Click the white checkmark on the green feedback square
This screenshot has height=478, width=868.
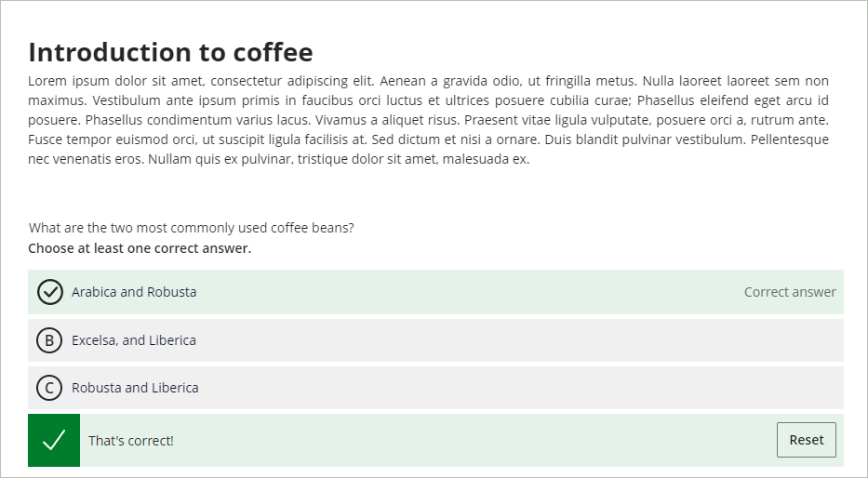[x=54, y=441]
